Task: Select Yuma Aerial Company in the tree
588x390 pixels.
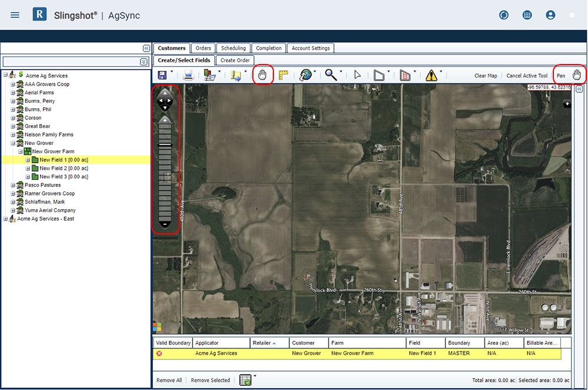Action: (x=50, y=210)
